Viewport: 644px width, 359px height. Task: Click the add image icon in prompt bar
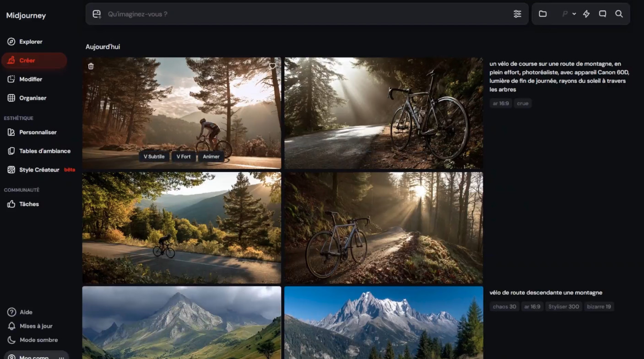(97, 14)
